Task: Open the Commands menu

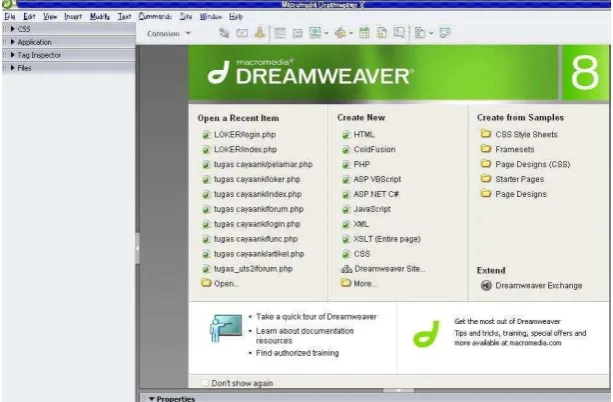Action: click(x=155, y=16)
